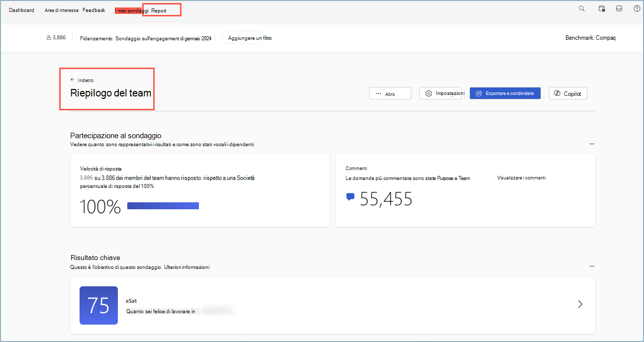644x342 pixels.
Task: Open the inbox icon in the header
Action: 619,8
